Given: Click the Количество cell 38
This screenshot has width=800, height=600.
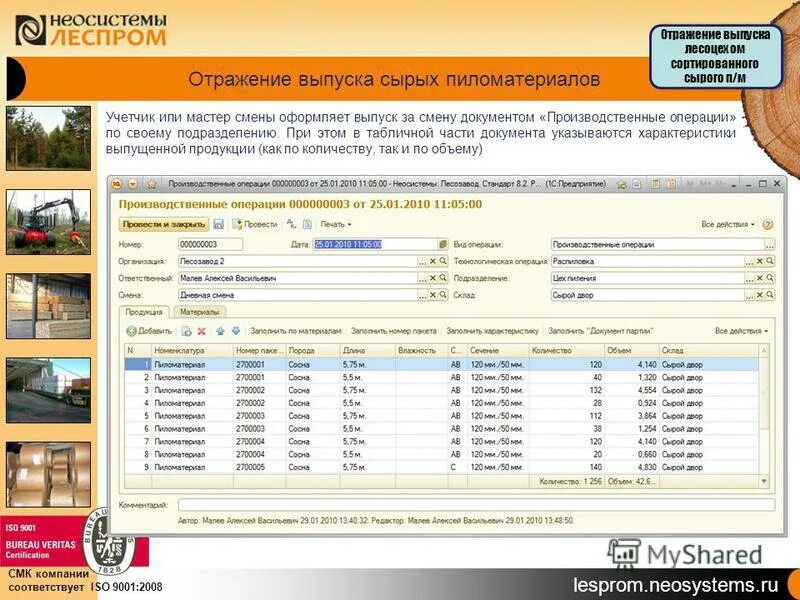Looking at the screenshot, I should pyautogui.click(x=566, y=429).
